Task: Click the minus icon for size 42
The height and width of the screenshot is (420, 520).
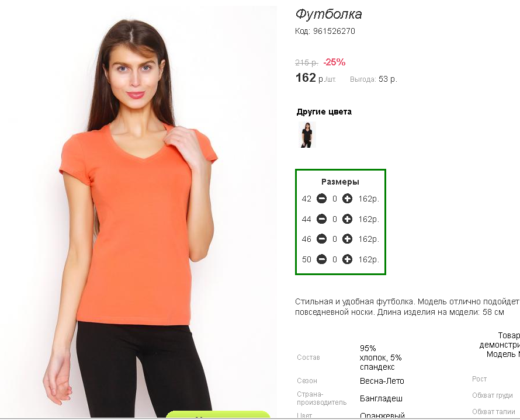Action: pos(321,199)
